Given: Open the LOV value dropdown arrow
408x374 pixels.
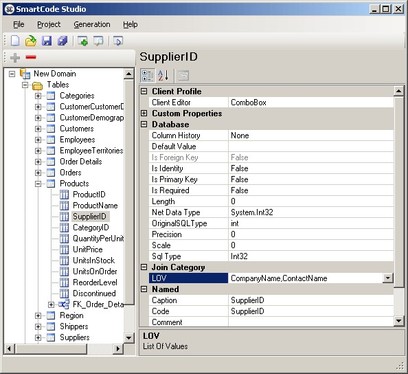Looking at the screenshot, I should pyautogui.click(x=388, y=278).
